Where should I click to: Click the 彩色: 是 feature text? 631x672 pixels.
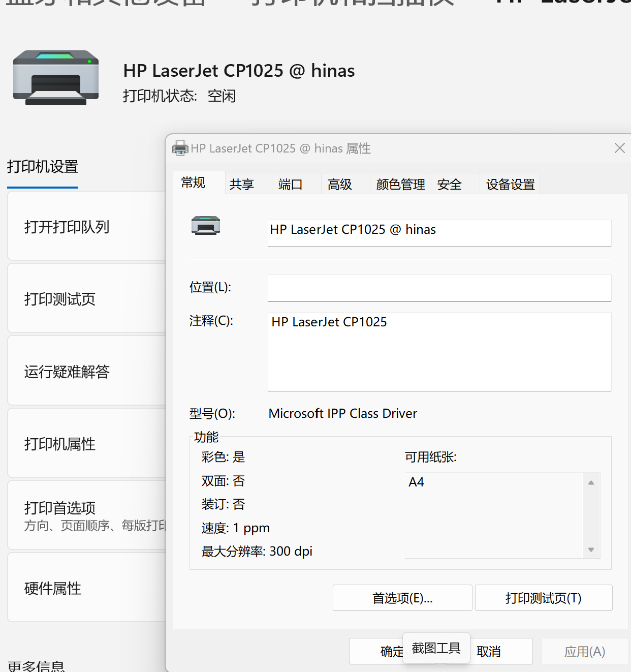(224, 456)
